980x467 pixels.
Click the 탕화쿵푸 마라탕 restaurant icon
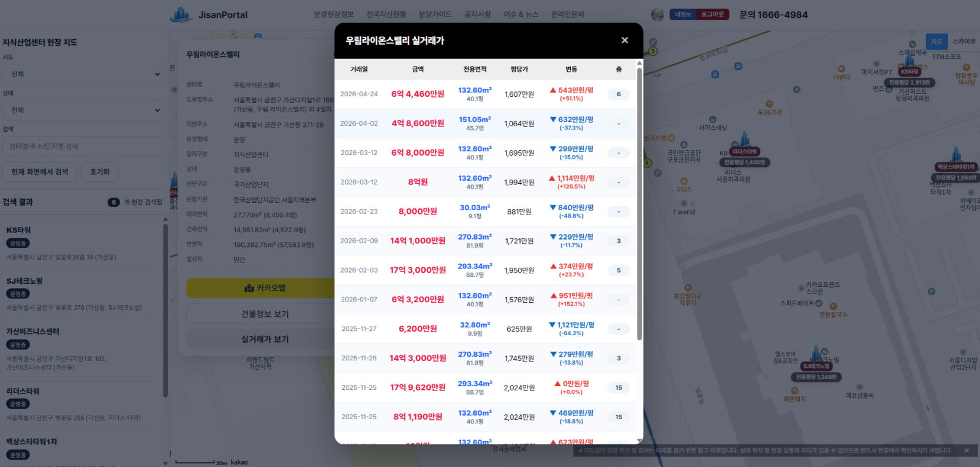[967, 67]
